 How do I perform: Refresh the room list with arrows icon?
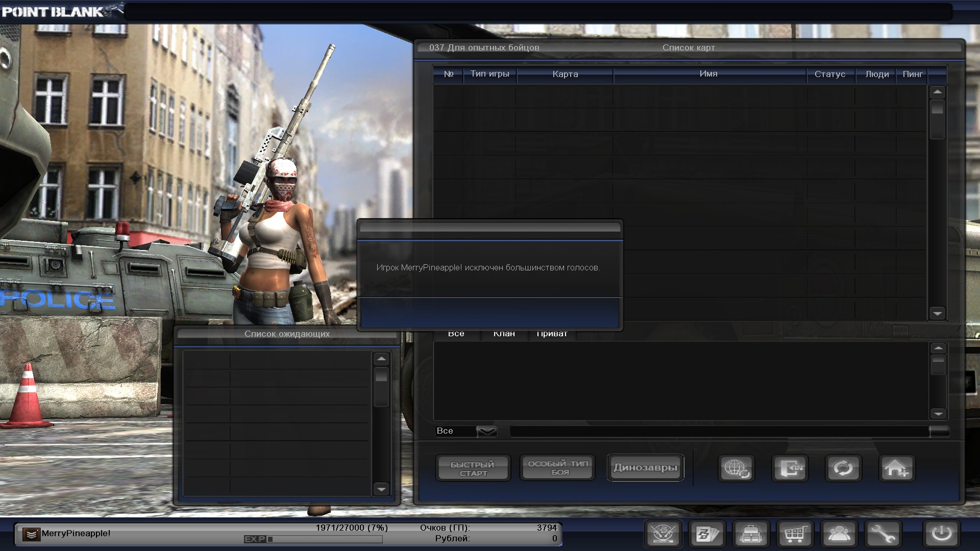tap(843, 468)
